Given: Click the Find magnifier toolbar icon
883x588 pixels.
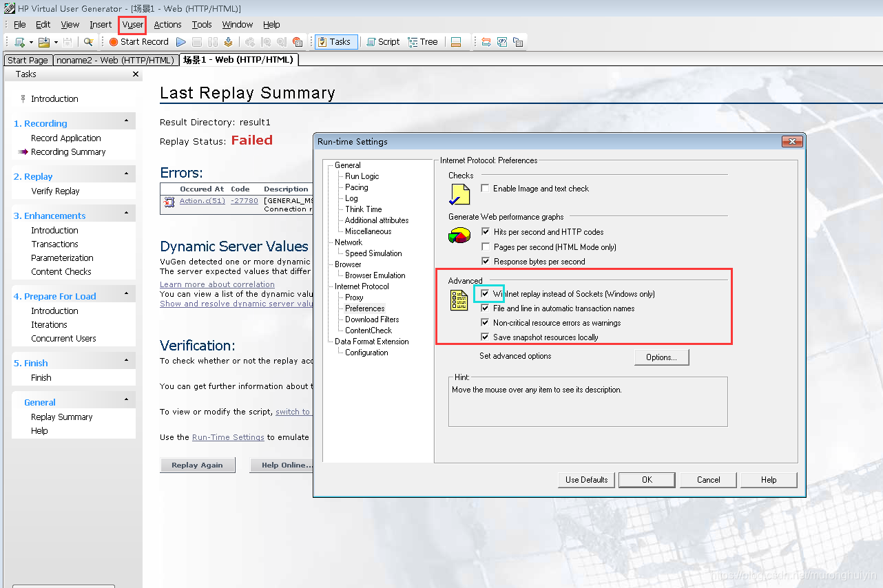Looking at the screenshot, I should click(x=88, y=42).
